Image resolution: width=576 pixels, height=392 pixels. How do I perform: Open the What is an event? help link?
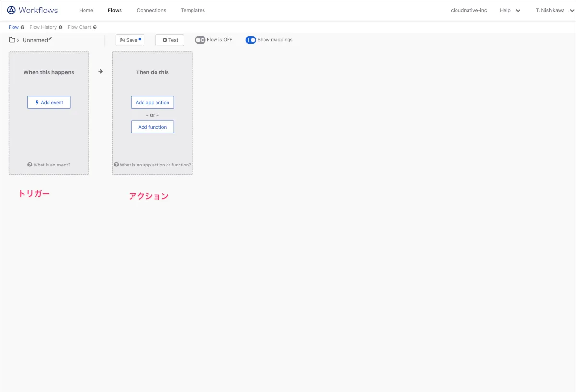(49, 165)
